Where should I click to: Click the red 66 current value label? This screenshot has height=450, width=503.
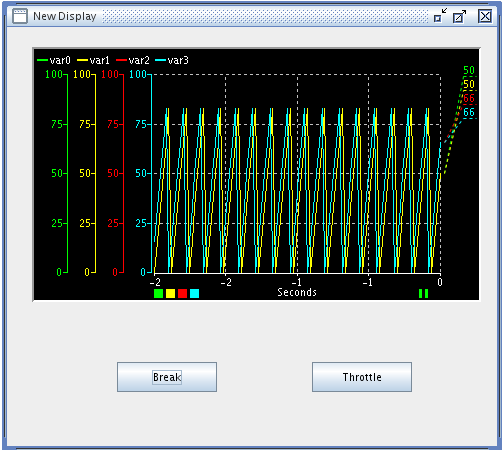[x=469, y=98]
